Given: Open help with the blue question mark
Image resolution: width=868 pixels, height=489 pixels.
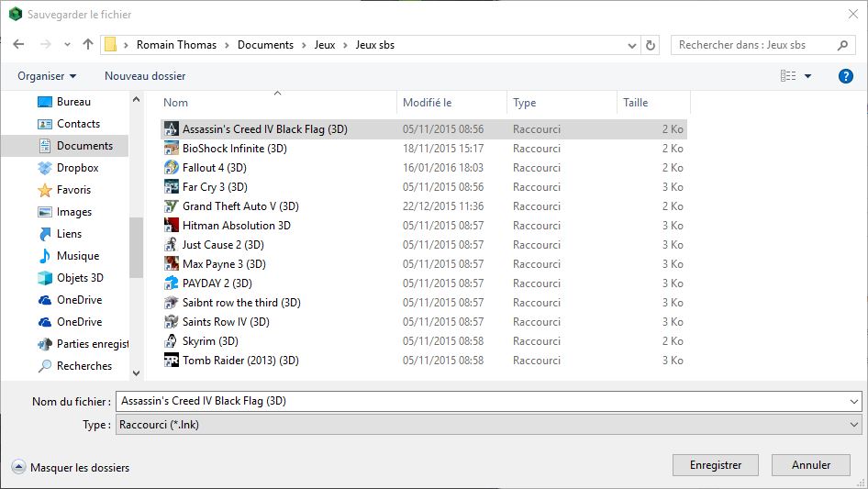Looking at the screenshot, I should click(846, 76).
